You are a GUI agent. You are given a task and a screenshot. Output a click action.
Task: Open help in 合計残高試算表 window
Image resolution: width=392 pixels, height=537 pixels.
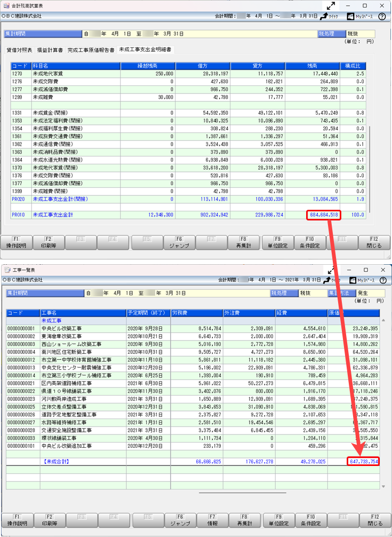pos(382,17)
